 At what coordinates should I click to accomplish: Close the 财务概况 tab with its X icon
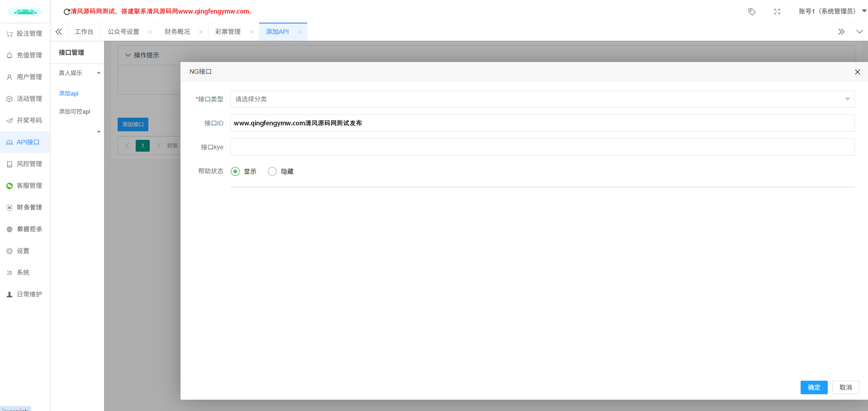coord(201,32)
